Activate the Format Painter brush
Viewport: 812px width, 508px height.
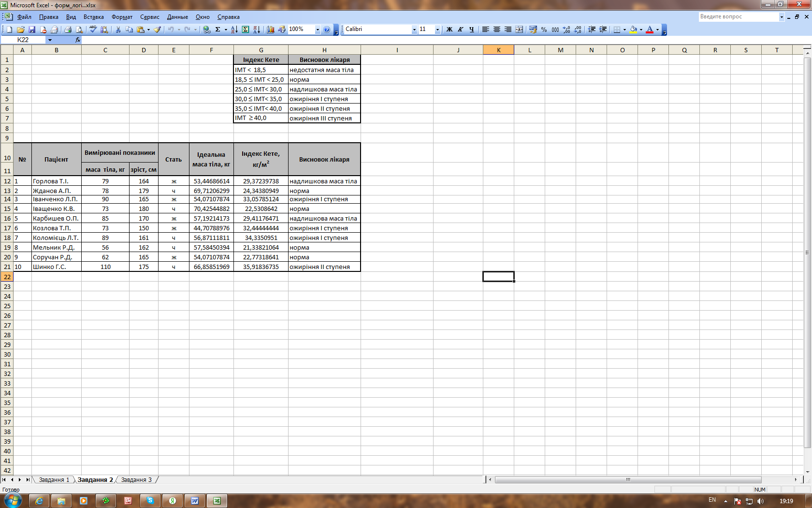157,30
